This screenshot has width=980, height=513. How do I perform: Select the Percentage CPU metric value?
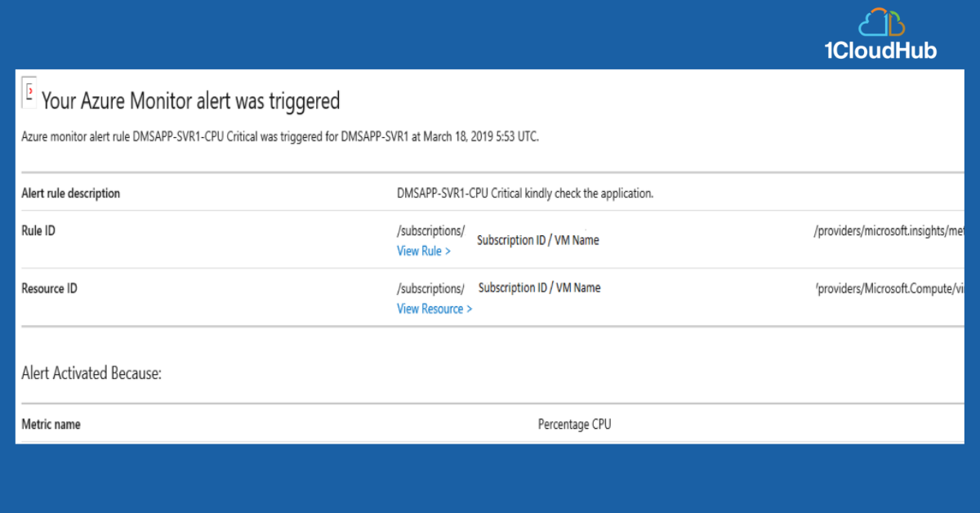[574, 425]
